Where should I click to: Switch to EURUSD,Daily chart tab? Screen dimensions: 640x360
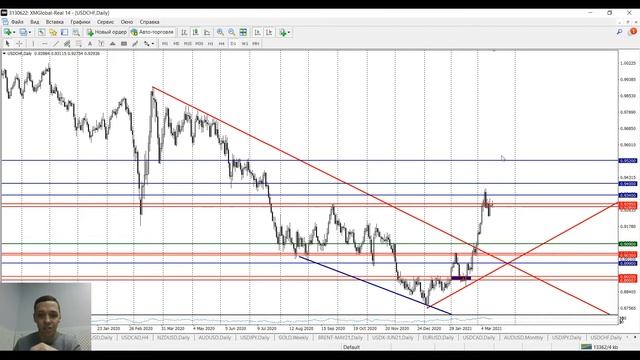tap(438, 338)
